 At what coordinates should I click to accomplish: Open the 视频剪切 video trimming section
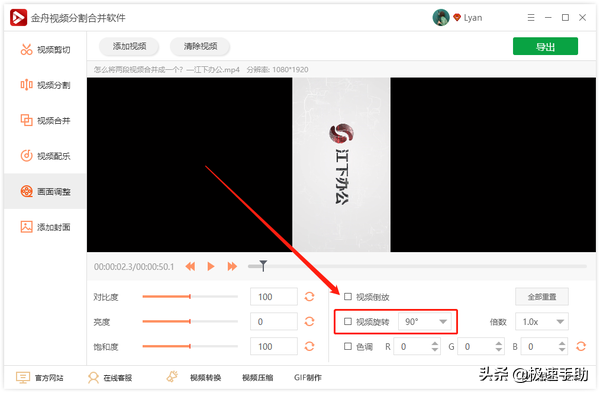point(45,50)
